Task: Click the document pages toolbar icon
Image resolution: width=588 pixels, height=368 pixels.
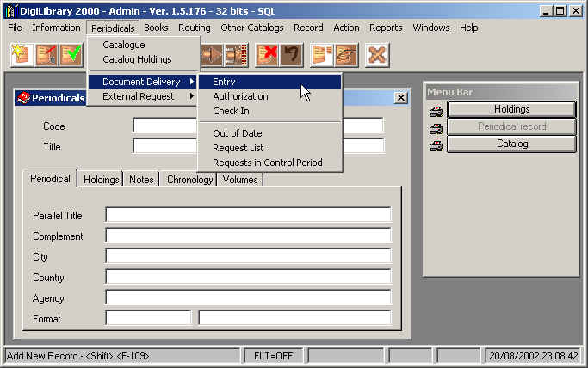Action: [322, 55]
